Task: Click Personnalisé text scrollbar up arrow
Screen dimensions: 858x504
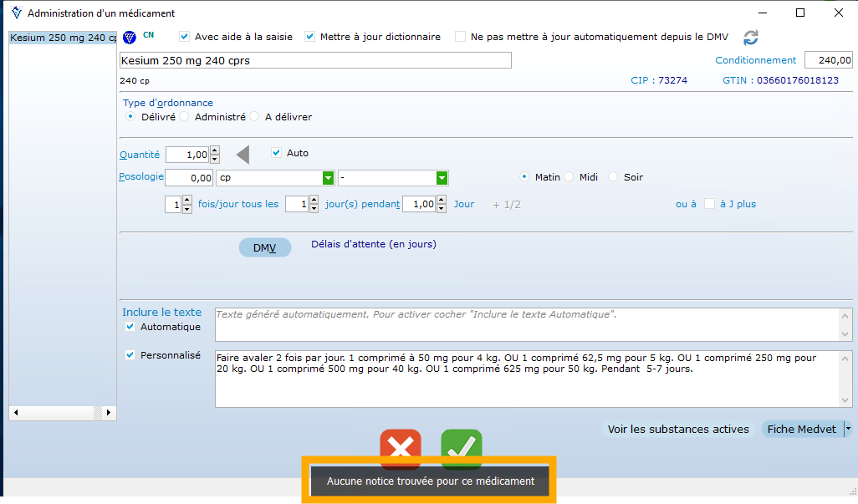Action: [x=845, y=358]
